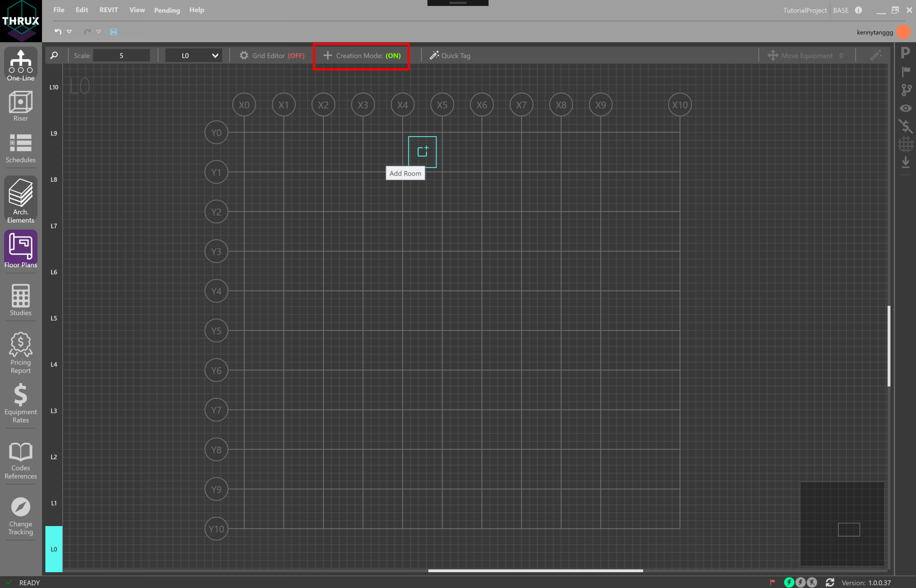Turn off Creation Mode

[362, 55]
